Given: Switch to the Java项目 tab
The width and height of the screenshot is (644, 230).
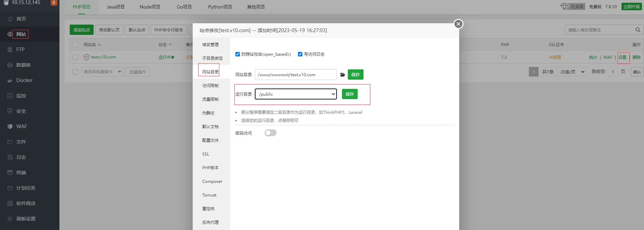Looking at the screenshot, I should 115,7.
